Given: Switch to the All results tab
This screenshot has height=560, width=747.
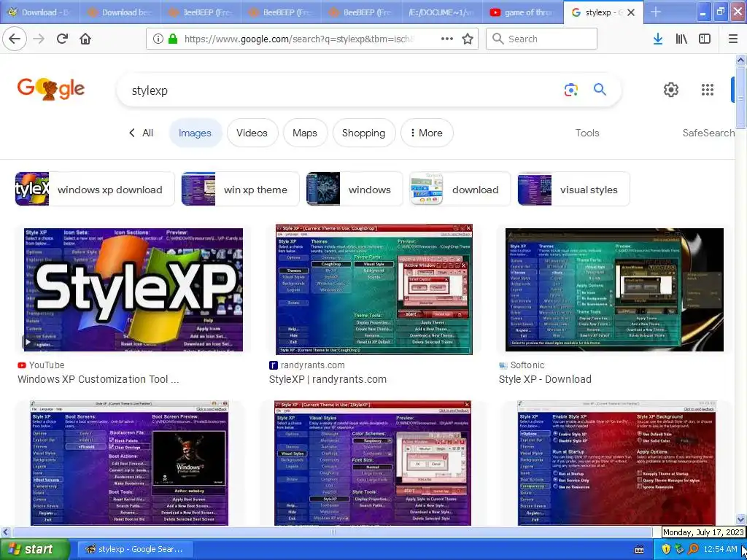Looking at the screenshot, I should (x=141, y=133).
